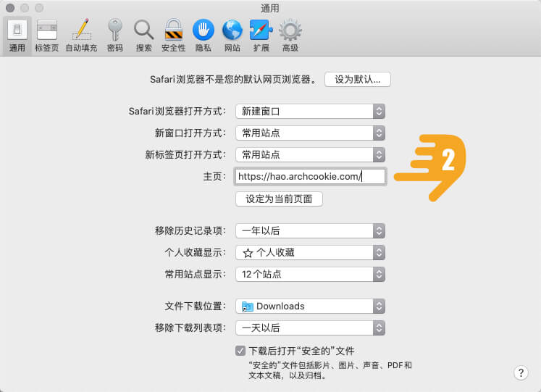Open the Safari浏览器打开方式 dropdown
The height and width of the screenshot is (392, 541).
(x=310, y=112)
